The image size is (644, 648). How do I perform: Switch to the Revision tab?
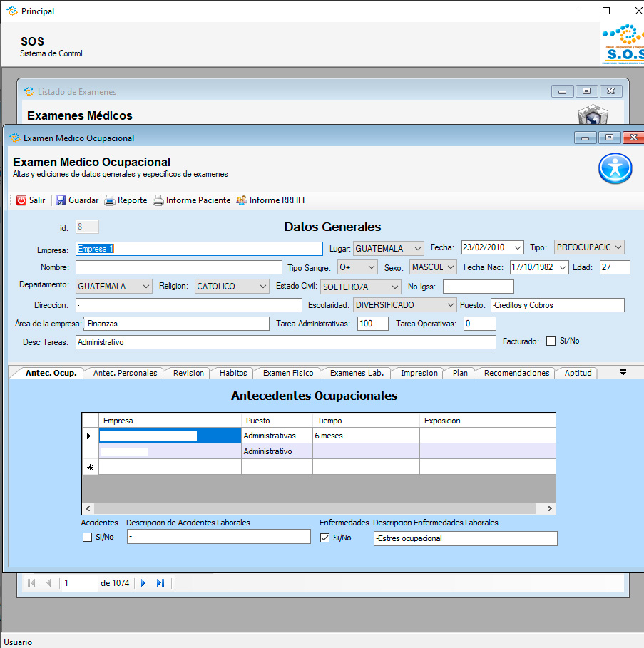click(x=188, y=373)
